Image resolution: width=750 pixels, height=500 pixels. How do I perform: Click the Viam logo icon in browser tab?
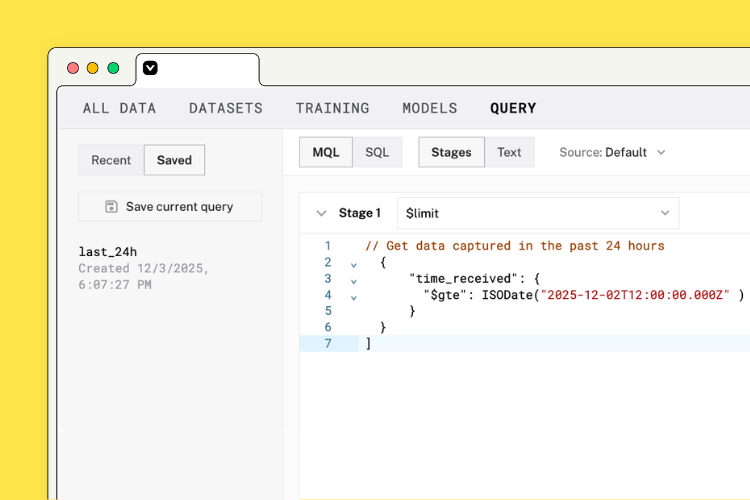click(x=150, y=68)
